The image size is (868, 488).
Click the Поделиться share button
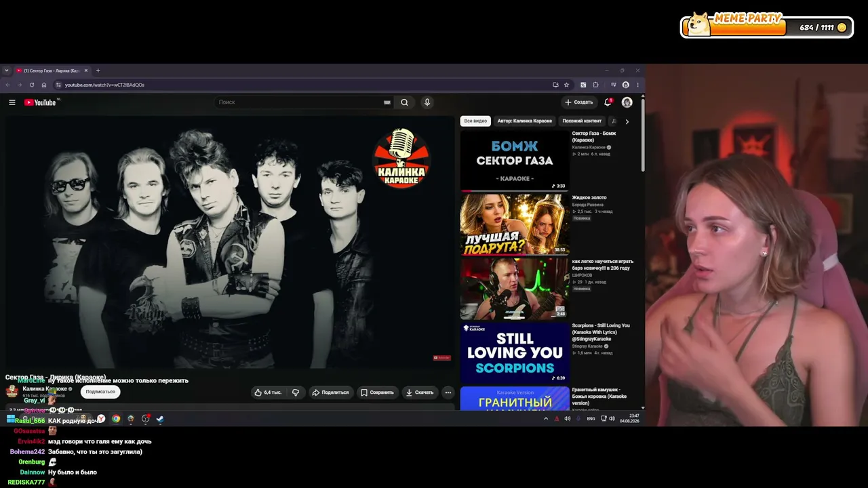[330, 392]
